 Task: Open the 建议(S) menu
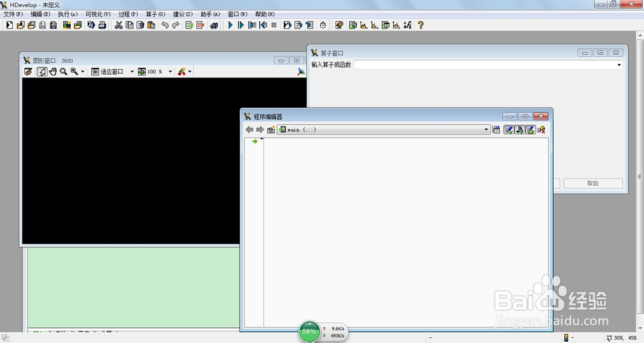183,14
